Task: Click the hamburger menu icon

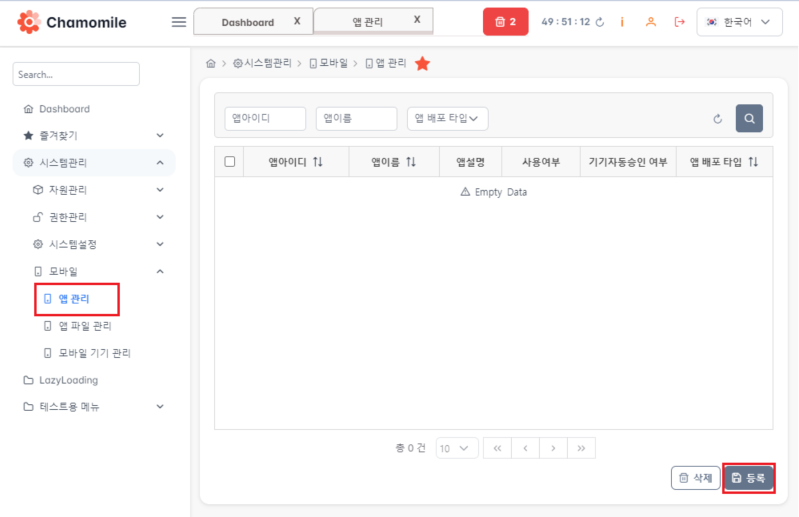Action: (179, 22)
